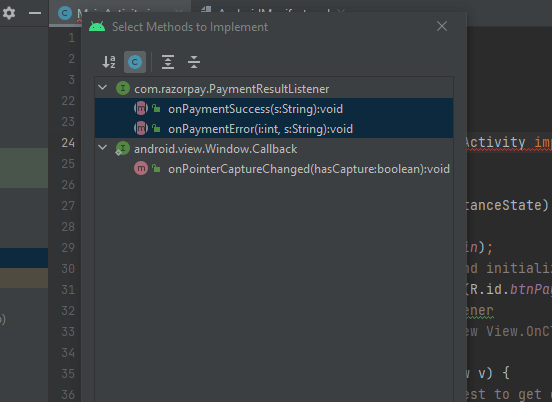Select the android.view.Window.Callback interface row

[x=274, y=149]
